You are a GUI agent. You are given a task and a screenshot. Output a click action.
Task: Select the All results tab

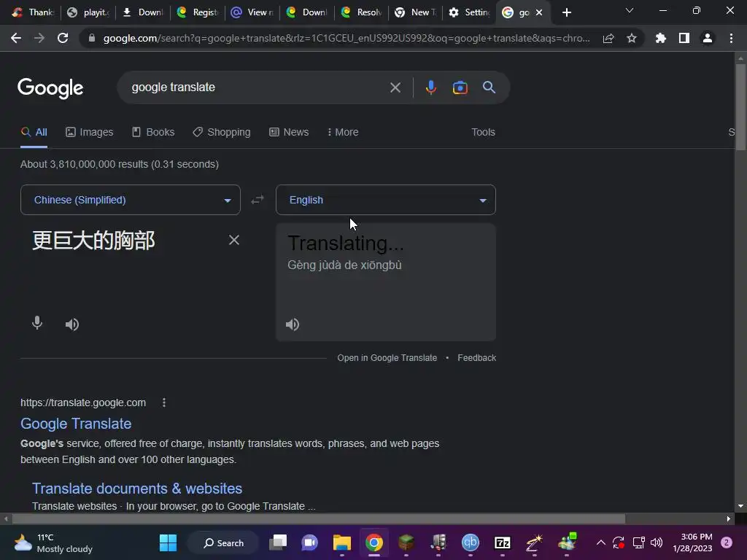pyautogui.click(x=34, y=132)
